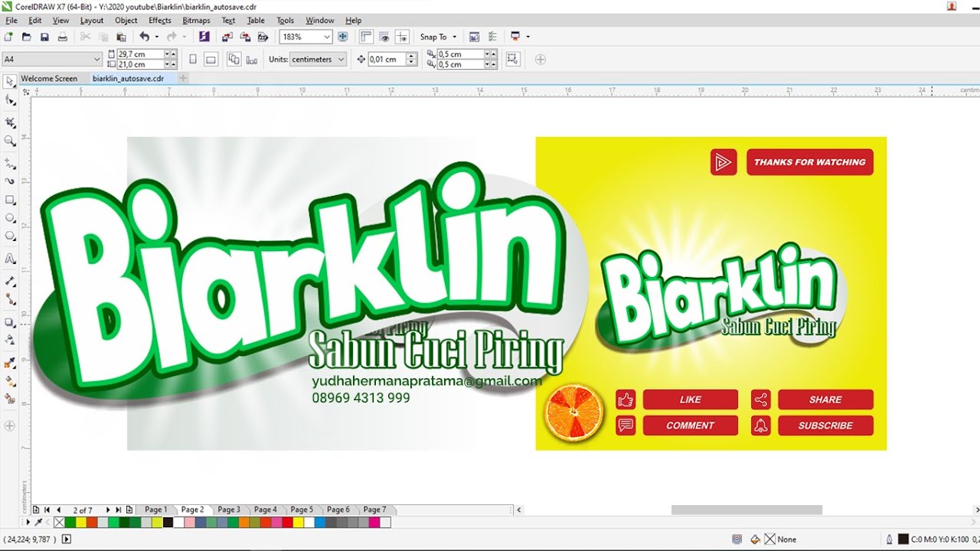Screen dimensions: 980x551
Task: Click the New document icon
Action: coord(8,37)
